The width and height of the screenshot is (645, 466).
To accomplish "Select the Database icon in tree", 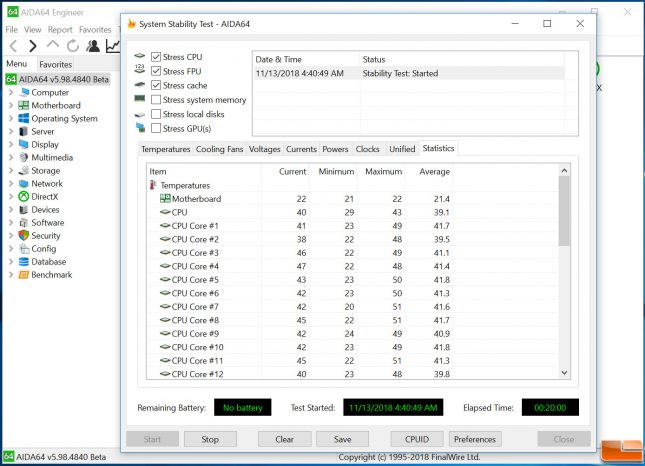I will point(24,262).
